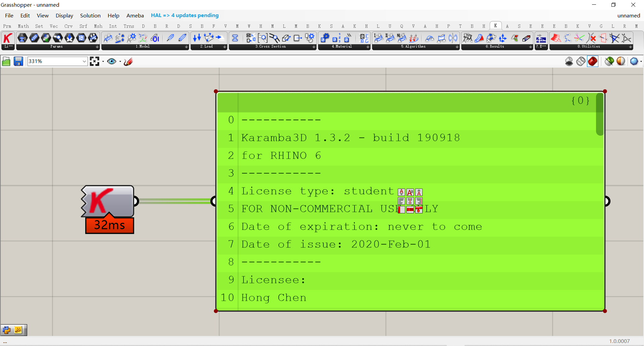Click the 32ms profiler badge
Viewport: 644px width, 346px height.
pos(110,225)
